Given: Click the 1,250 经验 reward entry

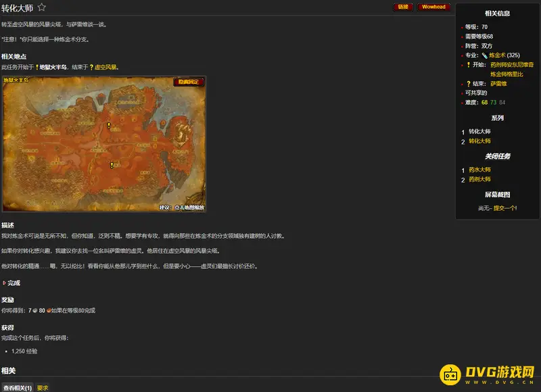Looking at the screenshot, I should pyautogui.click(x=24, y=351).
